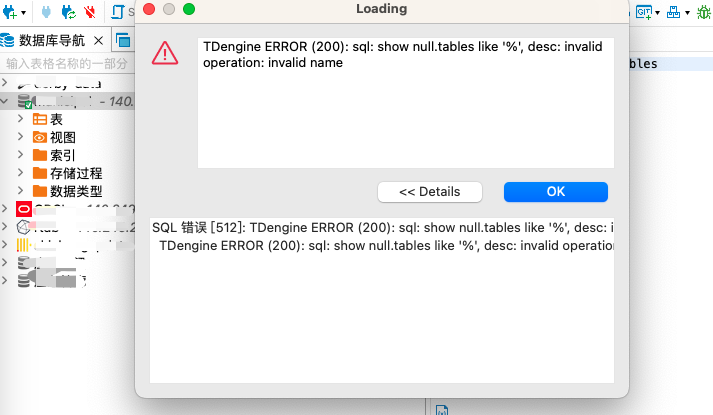Viewport: 713px width, 415px height.
Task: Select the 数据类型 tree label
Action: coord(76,191)
